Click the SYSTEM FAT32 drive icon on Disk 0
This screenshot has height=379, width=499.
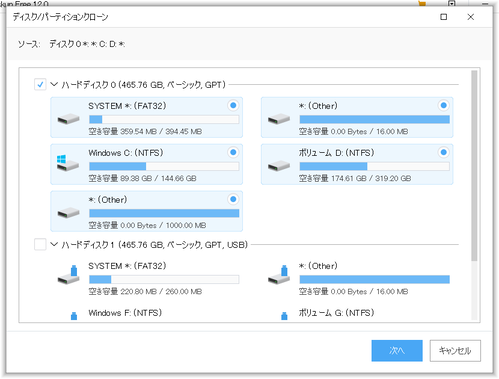click(68, 119)
